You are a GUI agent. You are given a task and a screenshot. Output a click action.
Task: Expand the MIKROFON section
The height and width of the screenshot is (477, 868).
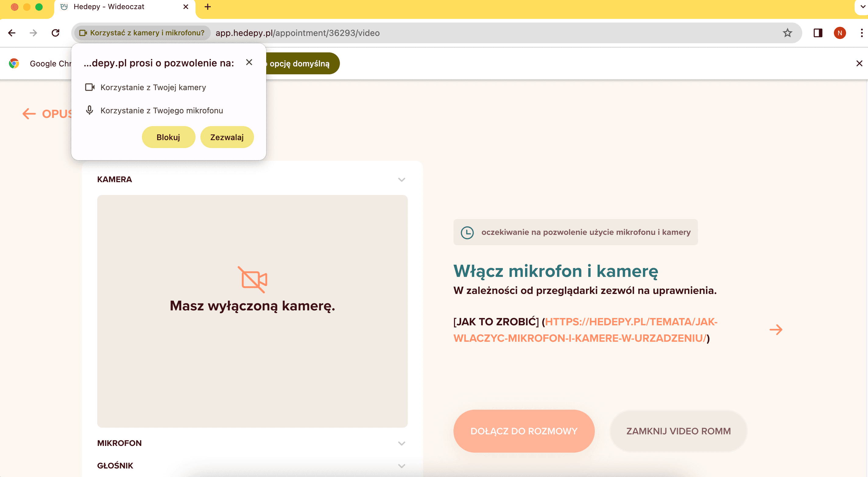pyautogui.click(x=401, y=443)
